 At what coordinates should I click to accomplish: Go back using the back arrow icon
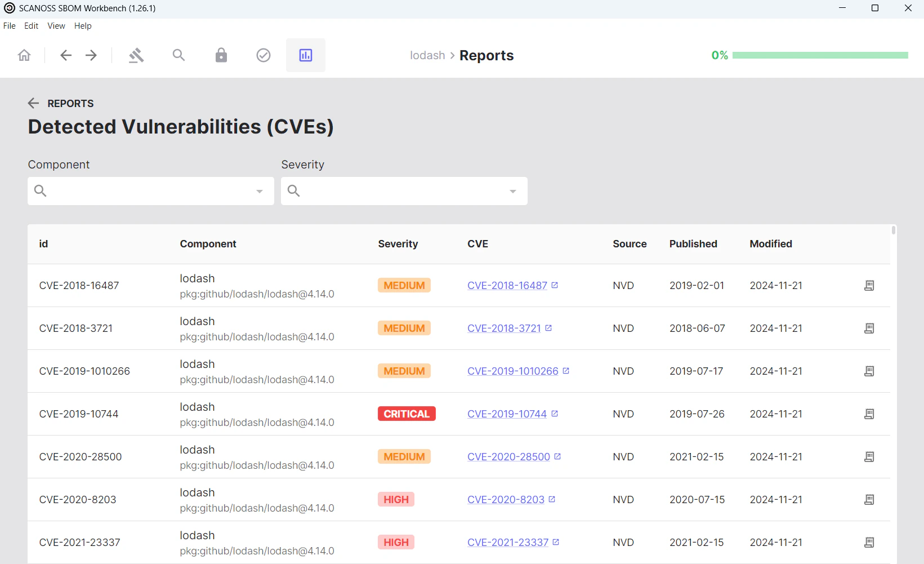[65, 55]
